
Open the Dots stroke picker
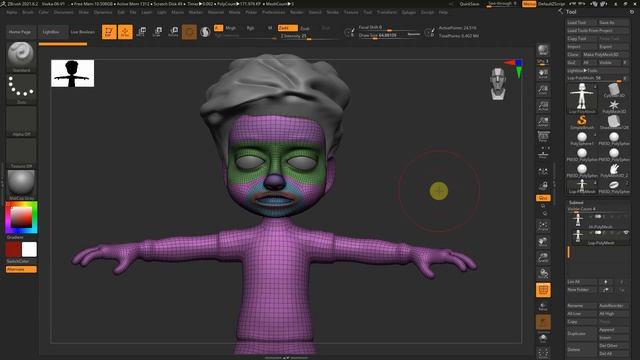pyautogui.click(x=21, y=89)
